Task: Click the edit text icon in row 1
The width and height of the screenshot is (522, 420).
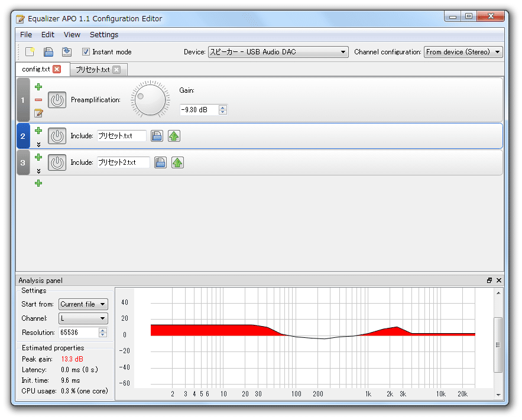Action: 38,113
